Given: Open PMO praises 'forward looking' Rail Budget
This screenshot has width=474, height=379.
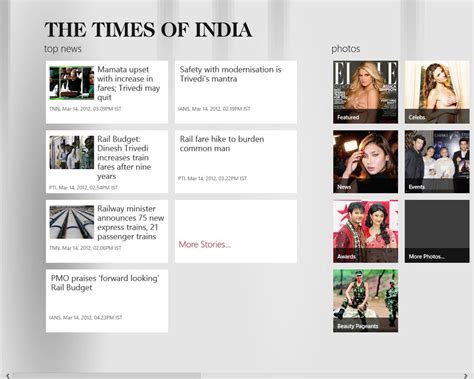Looking at the screenshot, I should (107, 301).
